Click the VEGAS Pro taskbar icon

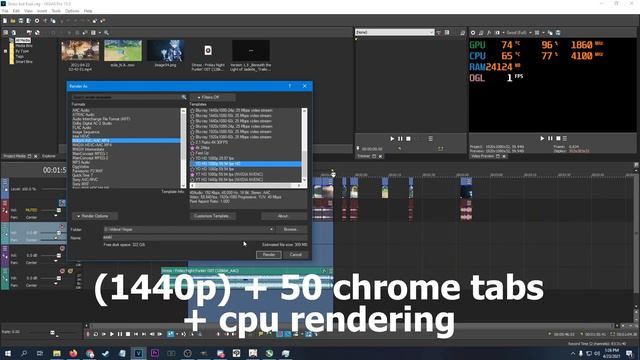[139, 353]
